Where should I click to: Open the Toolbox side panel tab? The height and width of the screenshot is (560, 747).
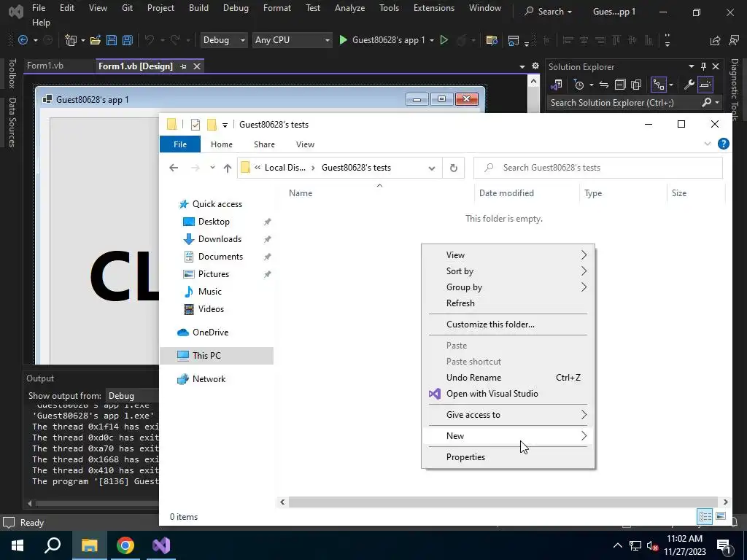(12, 74)
